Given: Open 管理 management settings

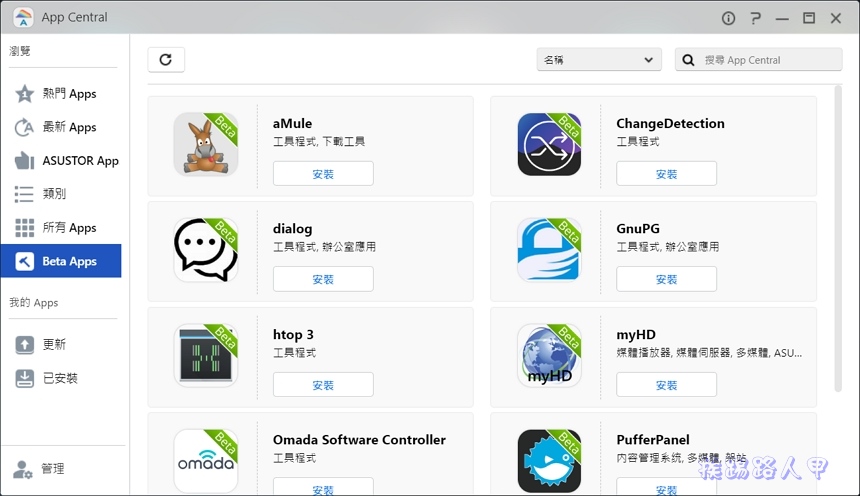Looking at the screenshot, I should pyautogui.click(x=61, y=469).
